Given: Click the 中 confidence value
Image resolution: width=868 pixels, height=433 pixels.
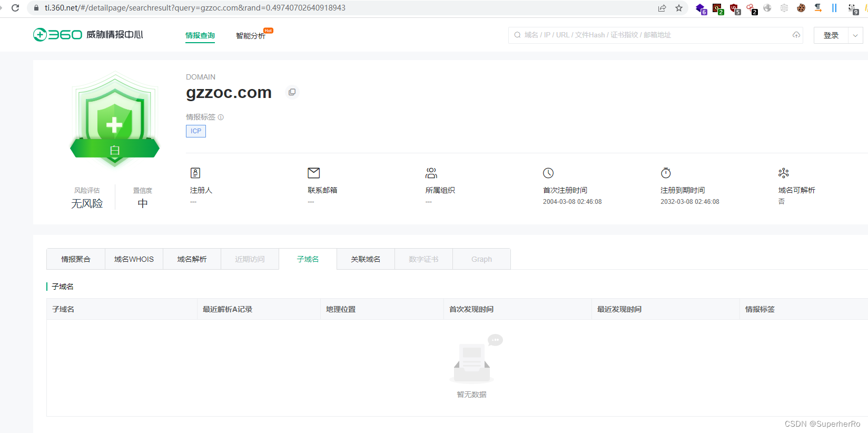Looking at the screenshot, I should click(x=143, y=204).
